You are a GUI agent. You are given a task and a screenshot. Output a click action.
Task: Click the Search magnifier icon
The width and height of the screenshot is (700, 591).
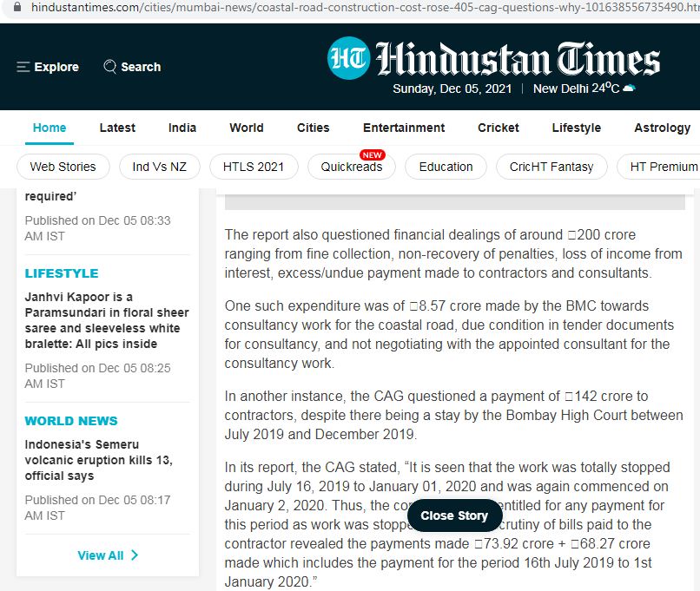109,67
